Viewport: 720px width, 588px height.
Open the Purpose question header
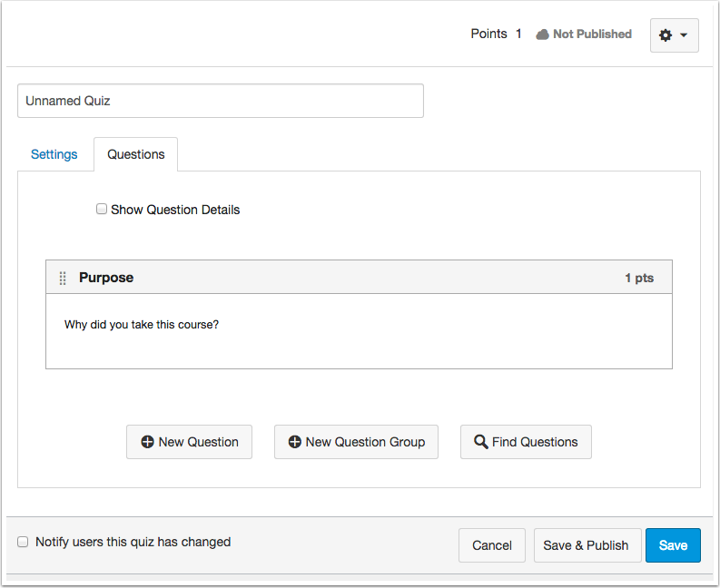pyautogui.click(x=359, y=278)
